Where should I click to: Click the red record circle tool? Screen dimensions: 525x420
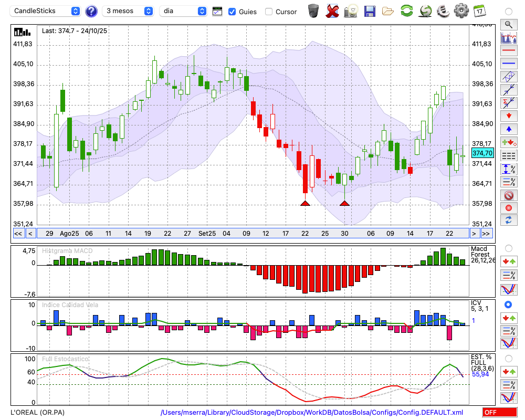509,208
